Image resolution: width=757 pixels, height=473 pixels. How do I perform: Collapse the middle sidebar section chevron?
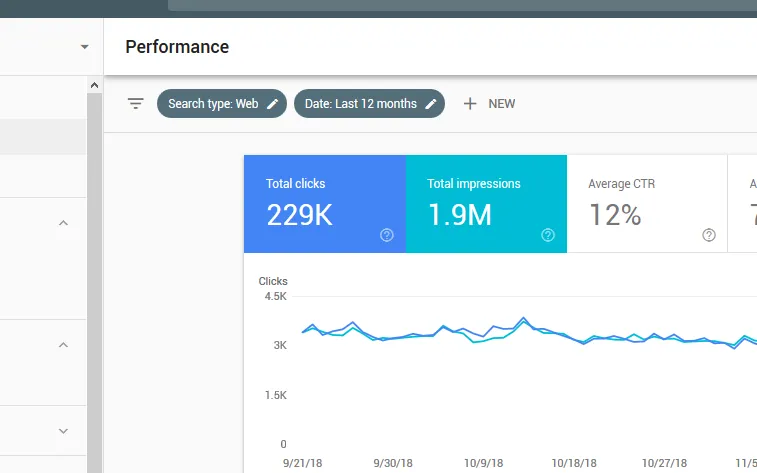coord(63,345)
